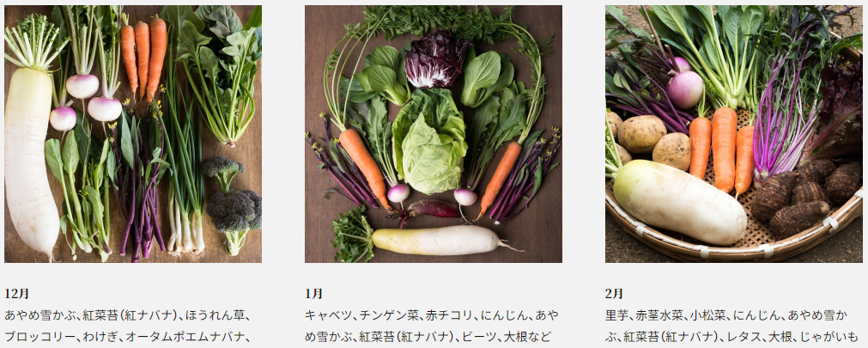Open the December vegetable assortment photo
868x348 pixels.
[133, 134]
